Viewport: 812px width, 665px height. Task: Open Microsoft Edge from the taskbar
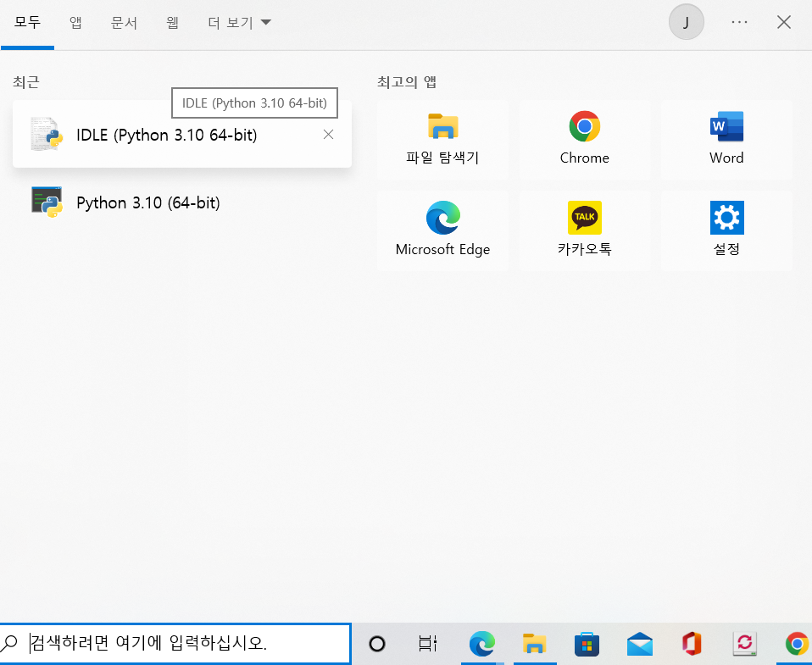click(x=482, y=644)
